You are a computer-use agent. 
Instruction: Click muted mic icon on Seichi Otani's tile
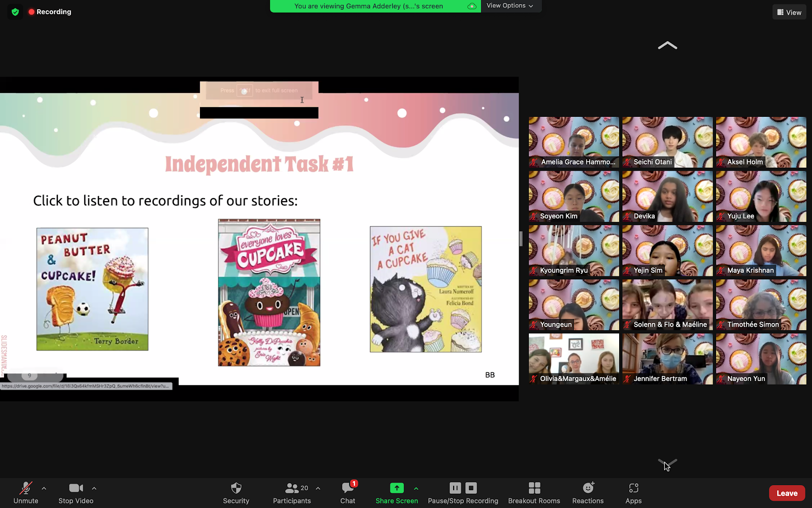coord(628,162)
